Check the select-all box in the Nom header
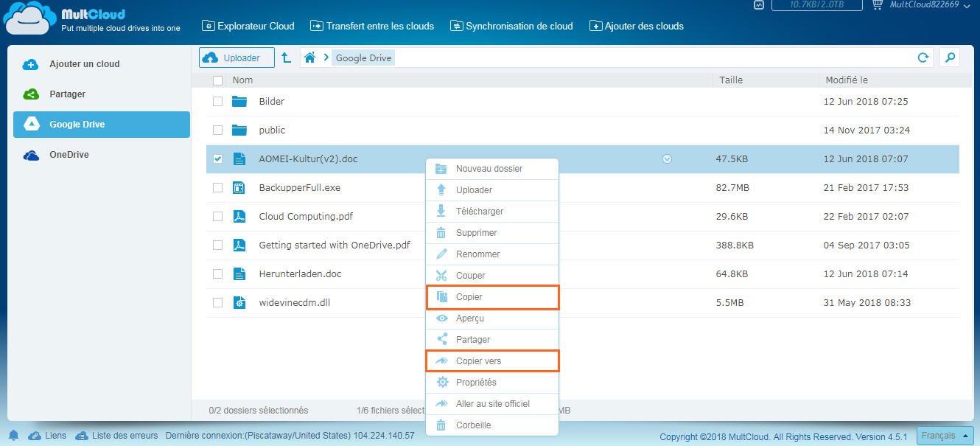 (217, 80)
